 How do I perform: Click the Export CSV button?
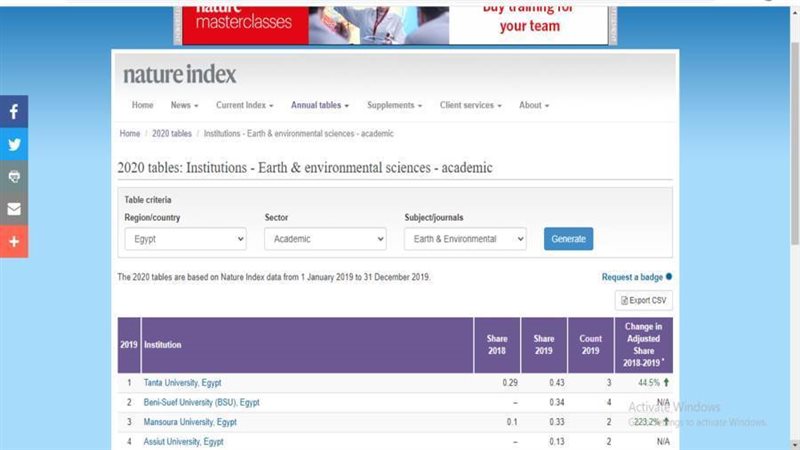tap(644, 300)
